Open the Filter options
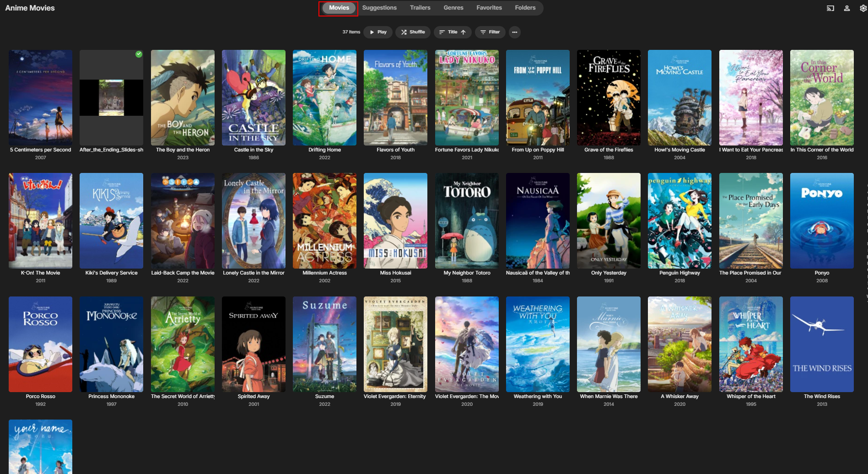868x474 pixels. pos(490,32)
